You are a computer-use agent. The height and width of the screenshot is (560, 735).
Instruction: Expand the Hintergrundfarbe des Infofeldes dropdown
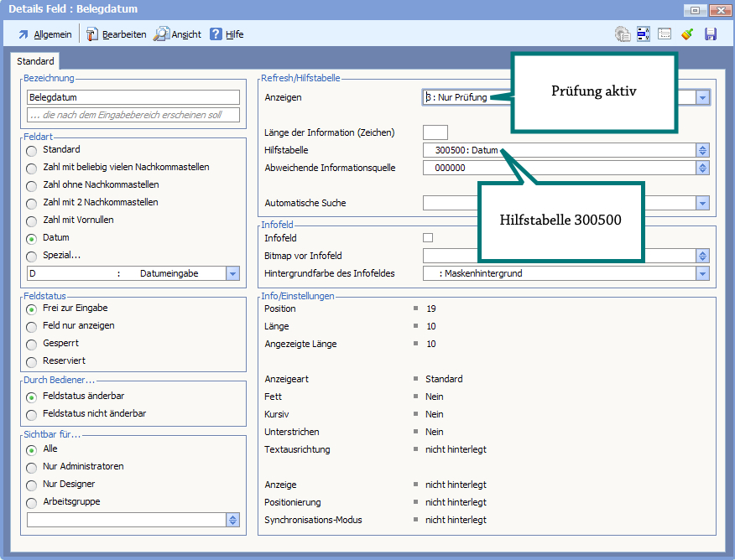pyautogui.click(x=703, y=273)
